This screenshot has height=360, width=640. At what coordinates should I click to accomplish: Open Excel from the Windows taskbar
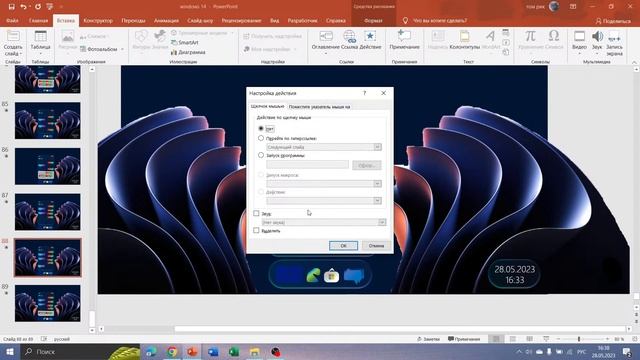pyautogui.click(x=234, y=352)
